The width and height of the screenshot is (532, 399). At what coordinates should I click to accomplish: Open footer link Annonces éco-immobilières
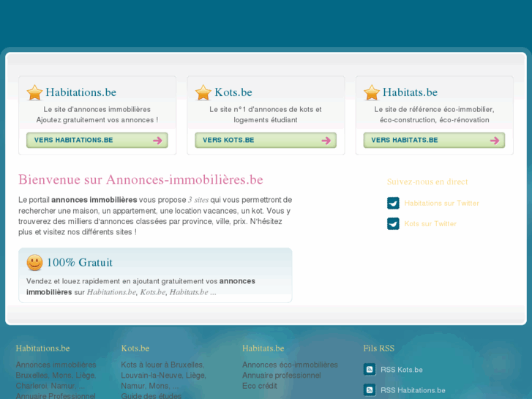click(290, 365)
